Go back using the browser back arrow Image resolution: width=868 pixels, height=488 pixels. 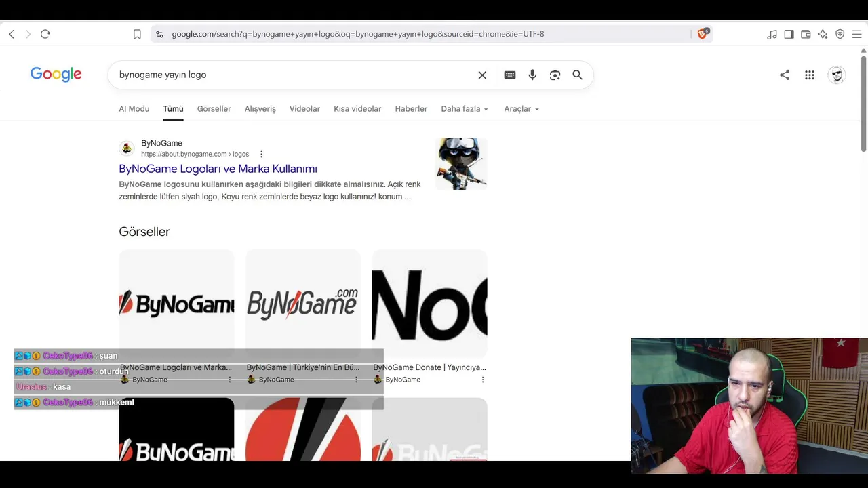click(x=12, y=34)
